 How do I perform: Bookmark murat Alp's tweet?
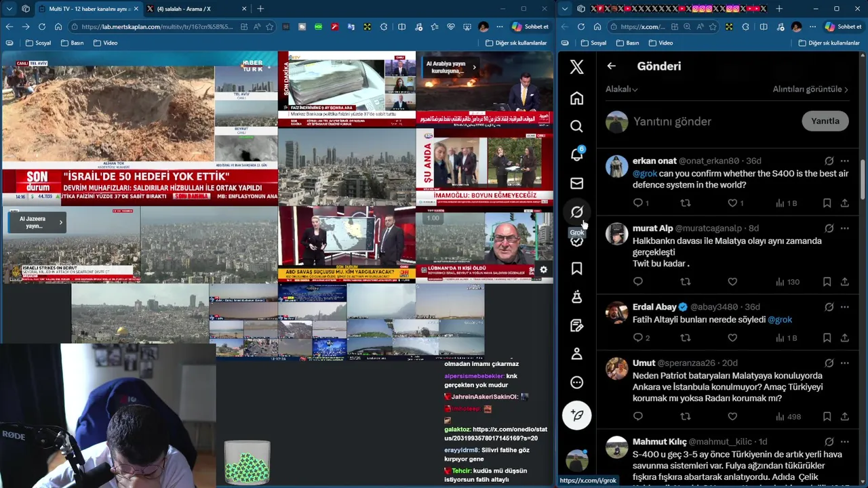(827, 282)
